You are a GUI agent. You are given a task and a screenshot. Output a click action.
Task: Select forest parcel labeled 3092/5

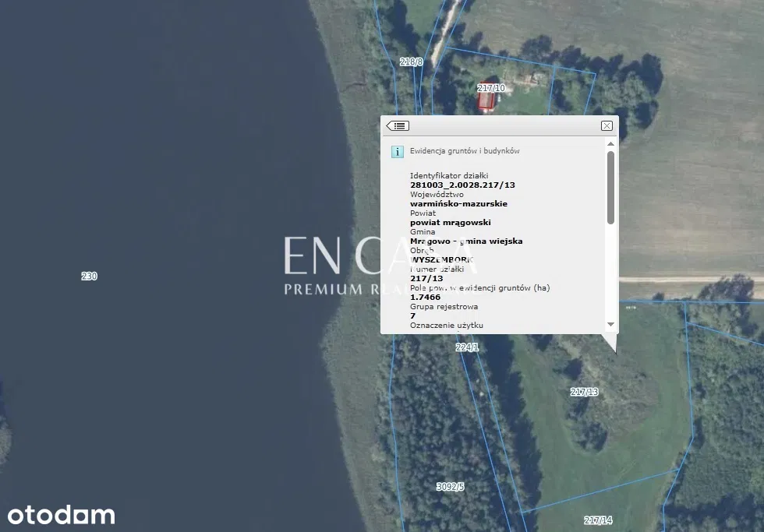point(450,486)
